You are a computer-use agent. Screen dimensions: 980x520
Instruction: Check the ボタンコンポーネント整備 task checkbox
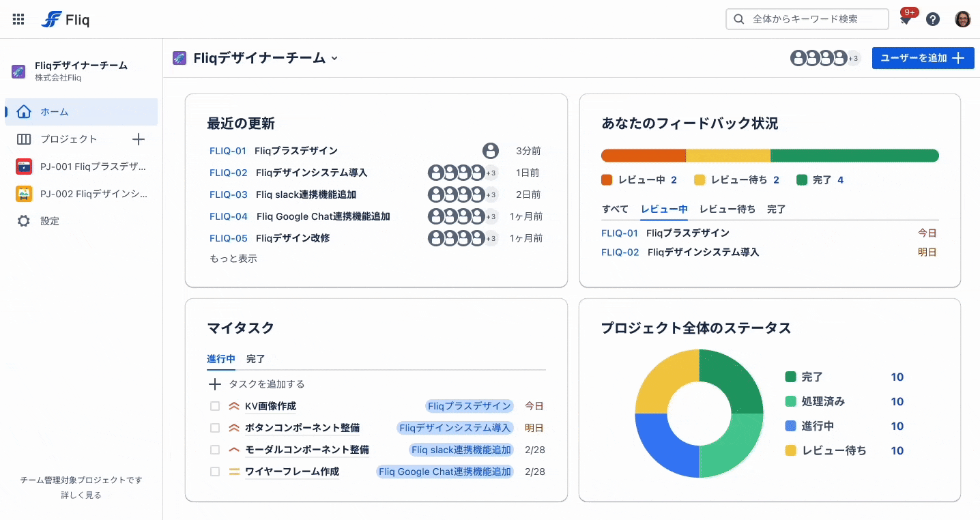[x=215, y=428]
